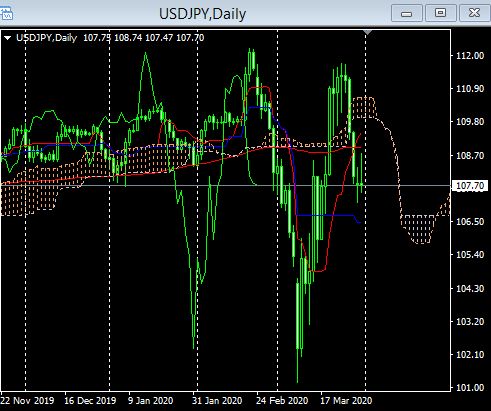This screenshot has width=491, height=411.
Task: Click the 16 Dec 2019 date label
Action: (x=90, y=400)
